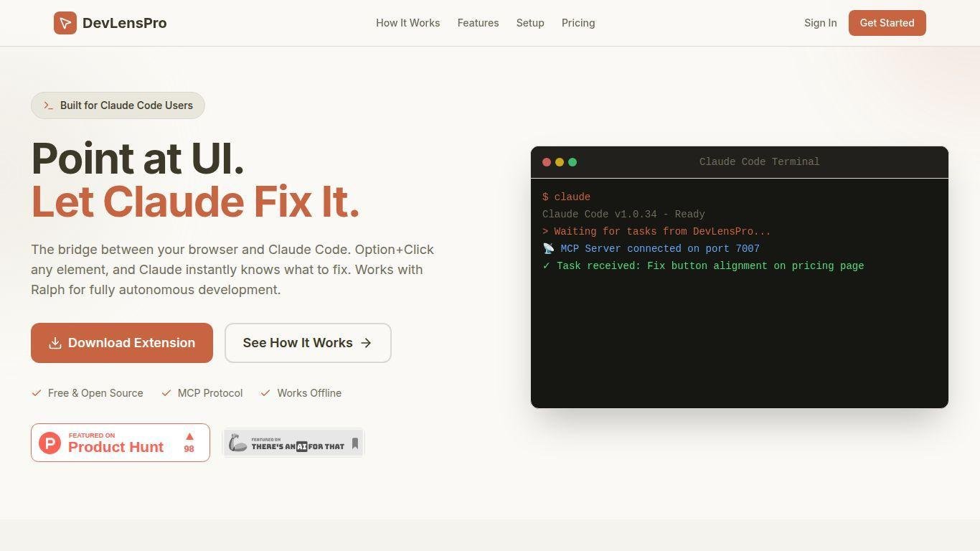The width and height of the screenshot is (980, 551).
Task: Click the Works Offline checkmark
Action: click(265, 393)
